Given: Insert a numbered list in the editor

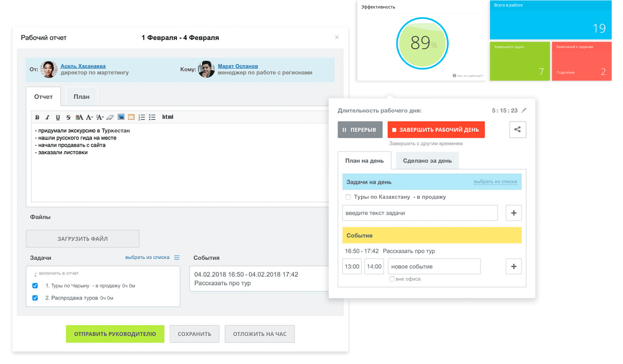Looking at the screenshot, I should point(142,117).
